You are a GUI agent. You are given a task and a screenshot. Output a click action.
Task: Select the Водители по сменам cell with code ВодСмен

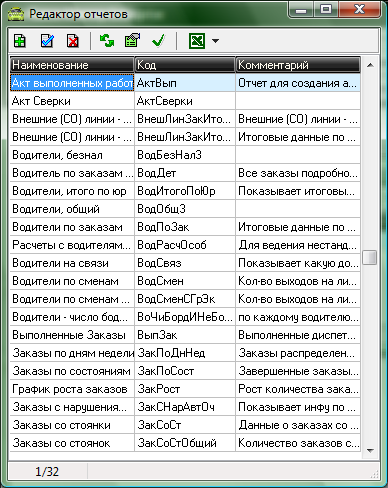(x=72, y=281)
